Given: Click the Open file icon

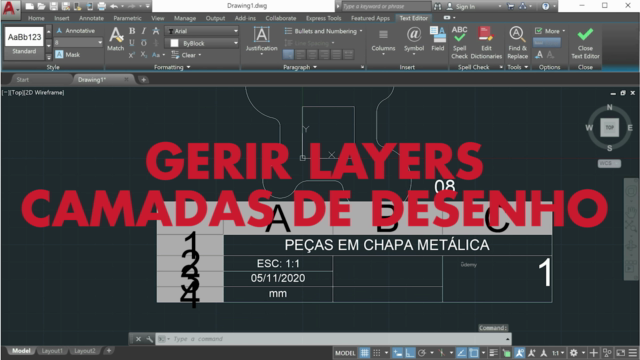Looking at the screenshot, I should tap(41, 6).
